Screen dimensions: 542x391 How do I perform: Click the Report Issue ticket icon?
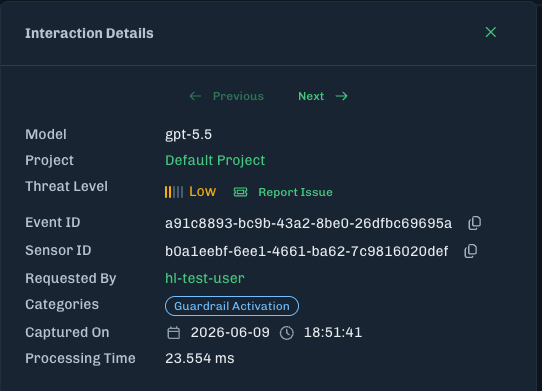click(x=240, y=192)
